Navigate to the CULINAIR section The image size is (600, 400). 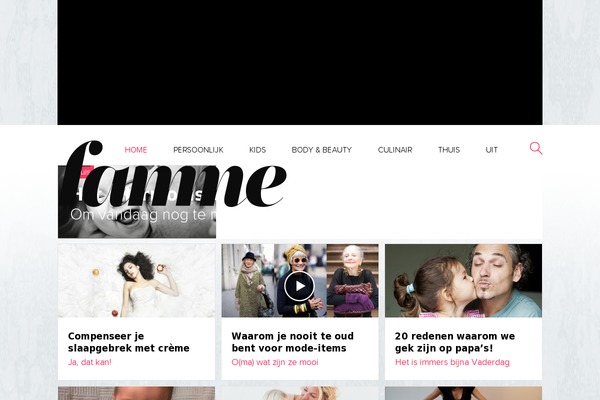[395, 150]
